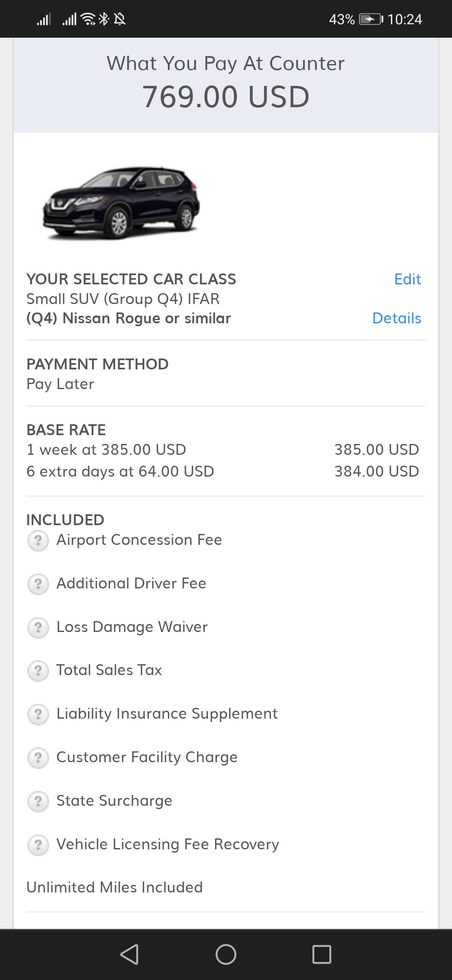Viewport: 452px width, 980px height.
Task: View Details for Nissan Rogue
Action: pos(396,318)
